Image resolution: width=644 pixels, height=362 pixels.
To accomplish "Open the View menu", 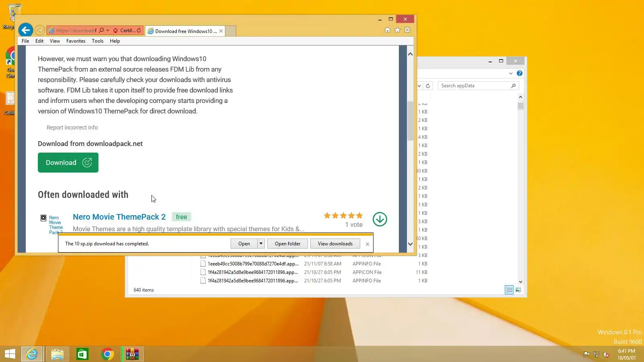I will click(x=55, y=41).
